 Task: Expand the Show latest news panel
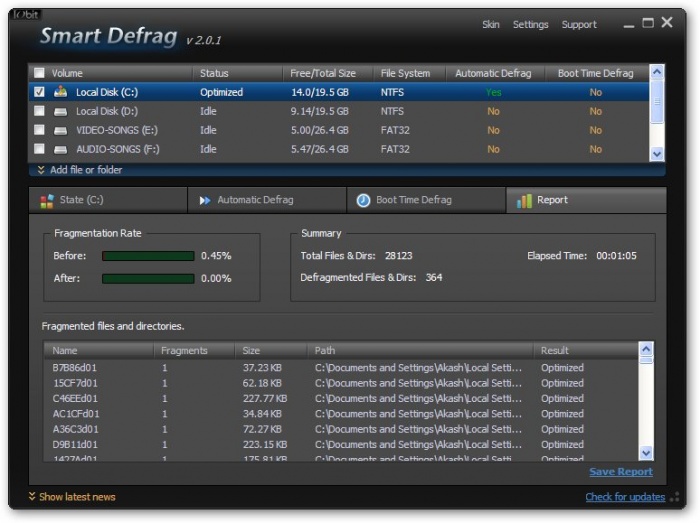tap(72, 497)
